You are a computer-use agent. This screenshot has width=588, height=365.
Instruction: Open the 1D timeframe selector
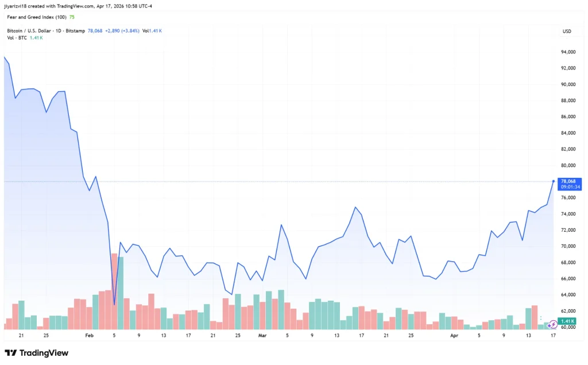[57, 31]
